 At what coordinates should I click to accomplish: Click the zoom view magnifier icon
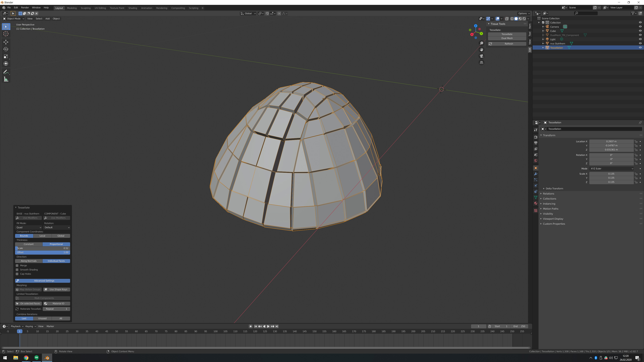(x=481, y=43)
